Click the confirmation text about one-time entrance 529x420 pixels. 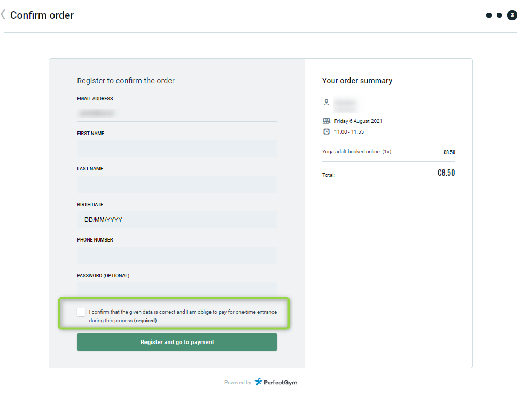[x=183, y=312]
